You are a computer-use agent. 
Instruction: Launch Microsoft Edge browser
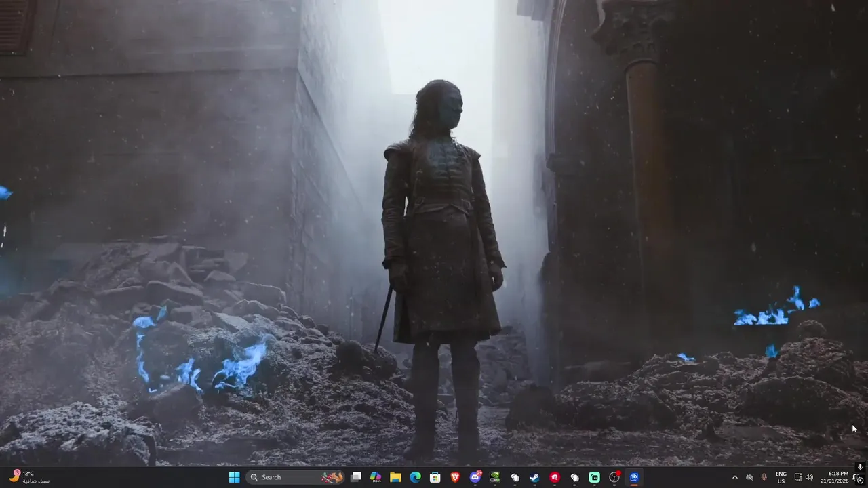416,477
